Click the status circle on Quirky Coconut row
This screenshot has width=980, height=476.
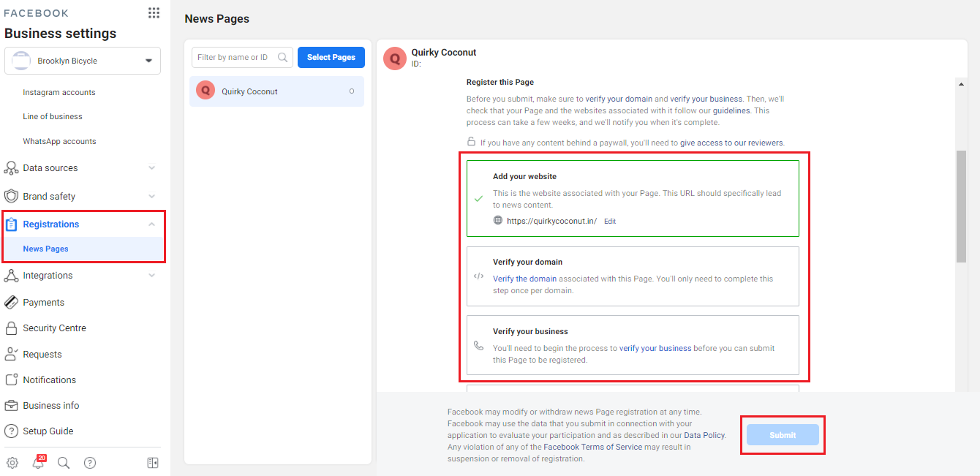352,91
